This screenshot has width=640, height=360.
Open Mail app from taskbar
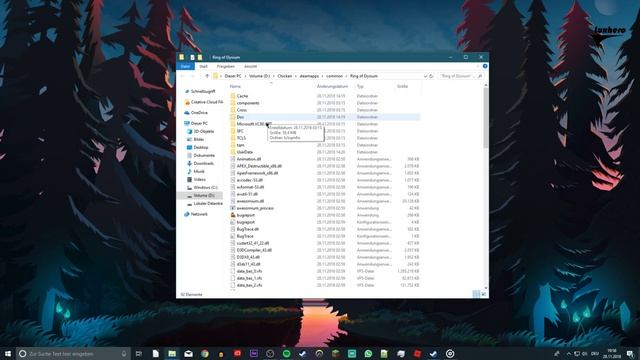point(188,353)
